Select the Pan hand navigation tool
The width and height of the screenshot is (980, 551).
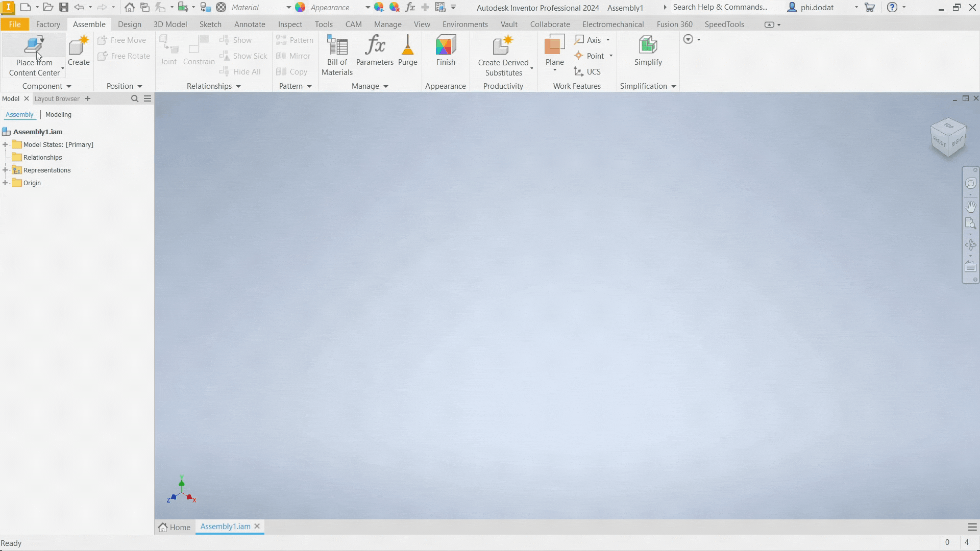point(970,206)
